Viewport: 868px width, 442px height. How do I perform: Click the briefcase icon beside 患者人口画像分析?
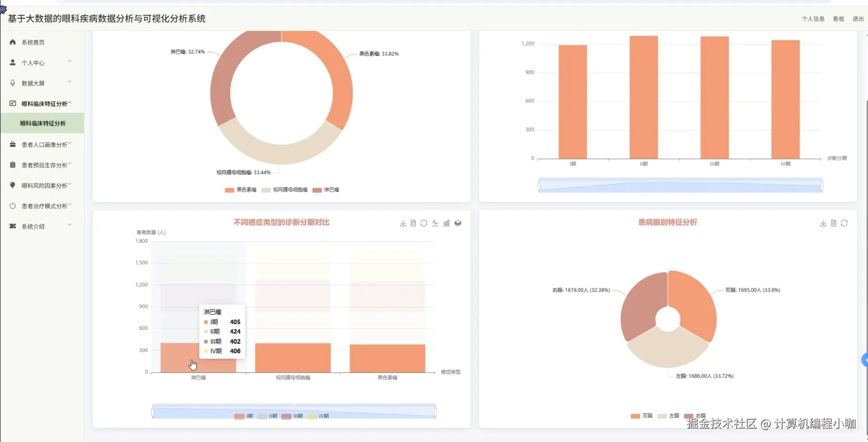[13, 144]
